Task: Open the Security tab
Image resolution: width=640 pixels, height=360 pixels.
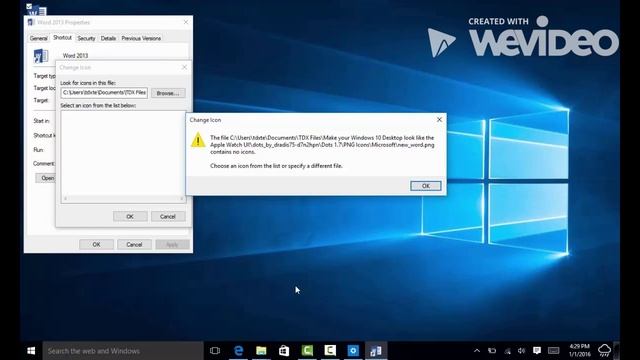Action: (86, 38)
